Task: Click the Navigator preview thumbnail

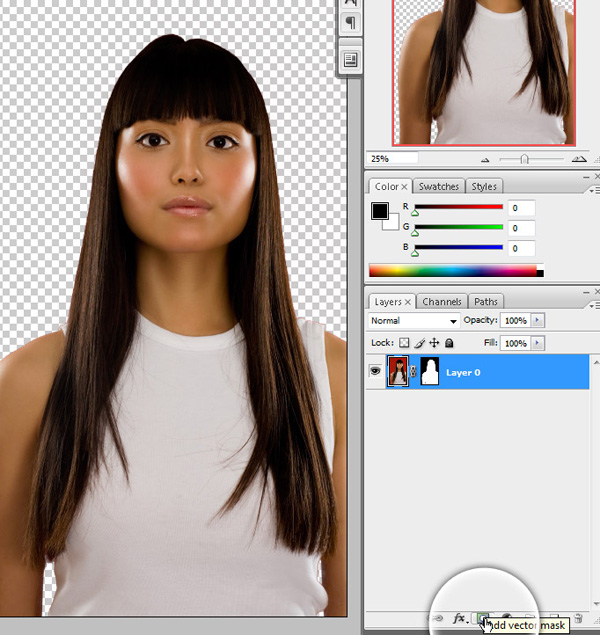Action: tap(484, 72)
